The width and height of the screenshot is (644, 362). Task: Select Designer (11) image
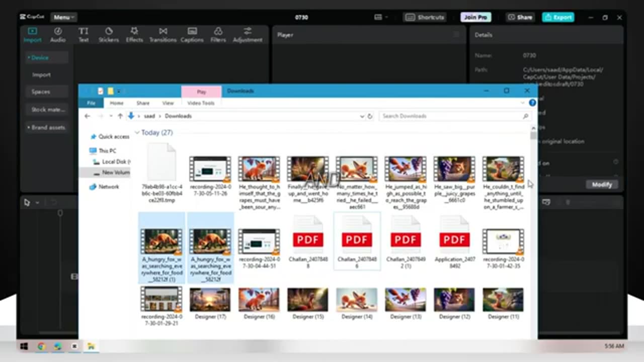pyautogui.click(x=503, y=304)
